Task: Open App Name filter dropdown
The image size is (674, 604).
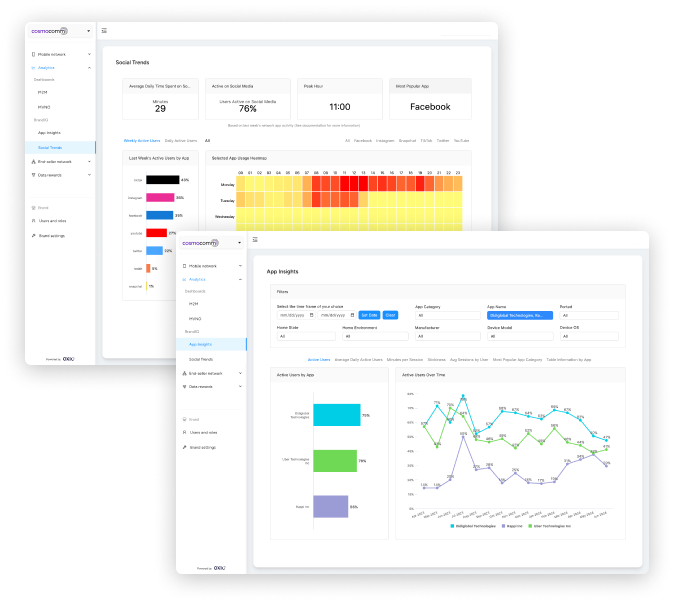Action: (x=520, y=315)
